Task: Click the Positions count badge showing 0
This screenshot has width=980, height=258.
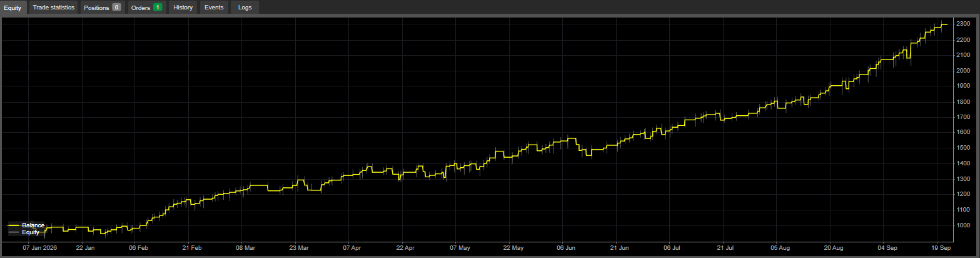Action: [x=116, y=8]
